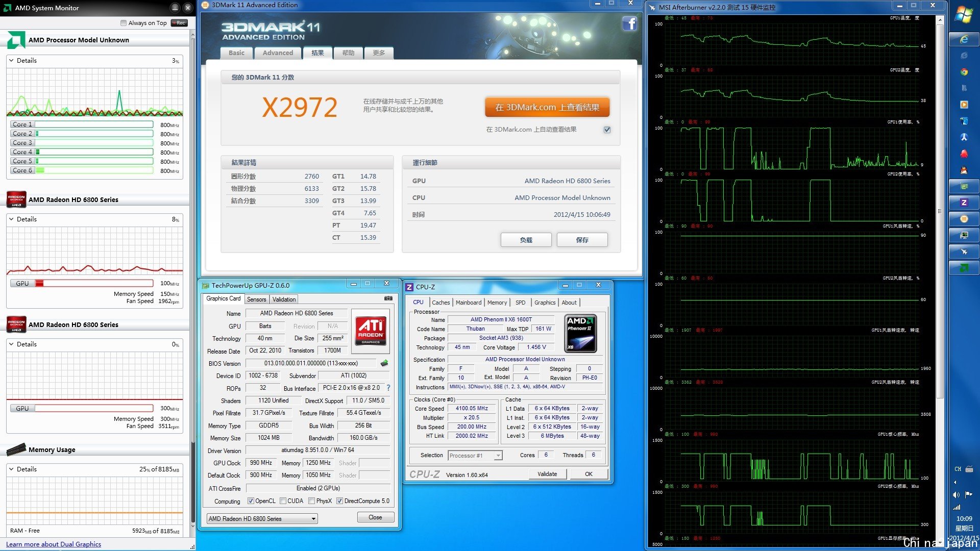The height and width of the screenshot is (551, 980).
Task: Switch to MSI Afterburner taskbar button
Action: coord(964,252)
